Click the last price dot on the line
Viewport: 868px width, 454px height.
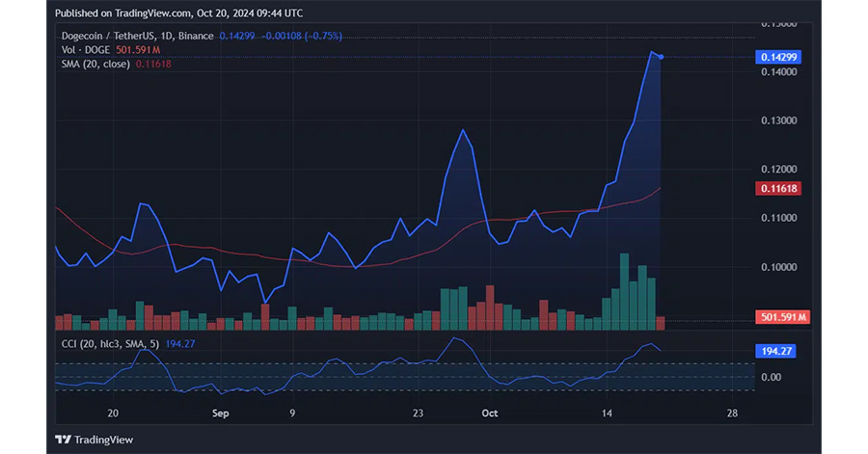(661, 57)
